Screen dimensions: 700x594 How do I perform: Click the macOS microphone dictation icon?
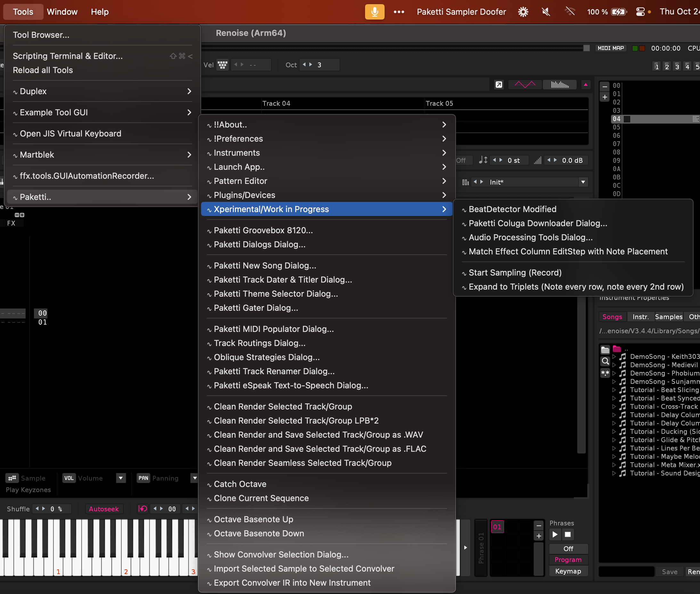point(374,12)
